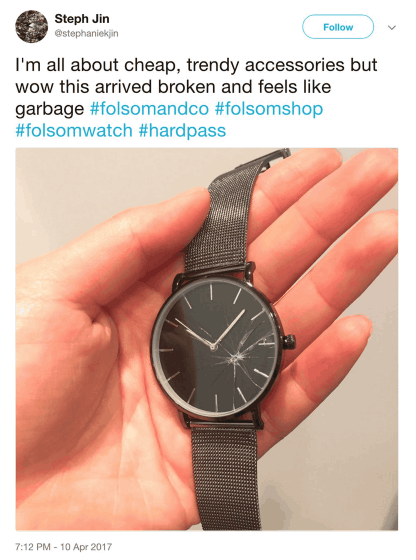Viewport: 416px width, 560px height.
Task: Open the #folsomandco hashtag
Action: click(149, 109)
